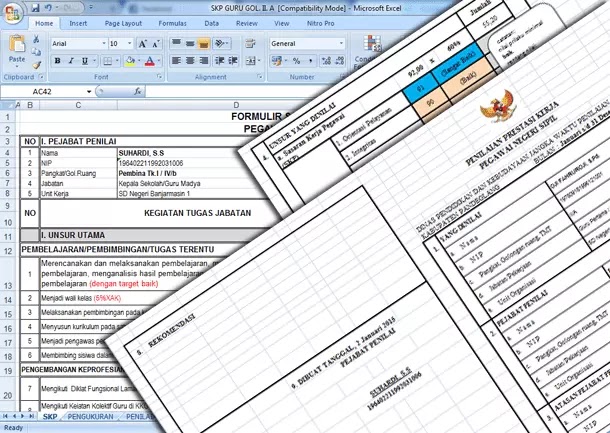Expand the Borders dropdown arrow
Viewport: 610px width, 433px height.
point(116,61)
